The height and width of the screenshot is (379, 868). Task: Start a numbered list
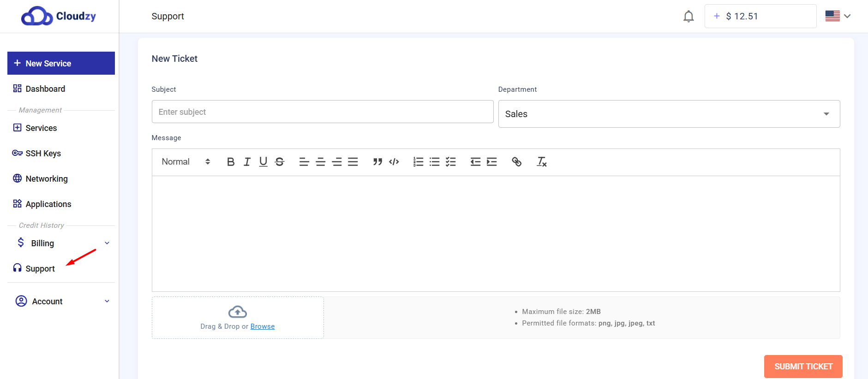418,162
